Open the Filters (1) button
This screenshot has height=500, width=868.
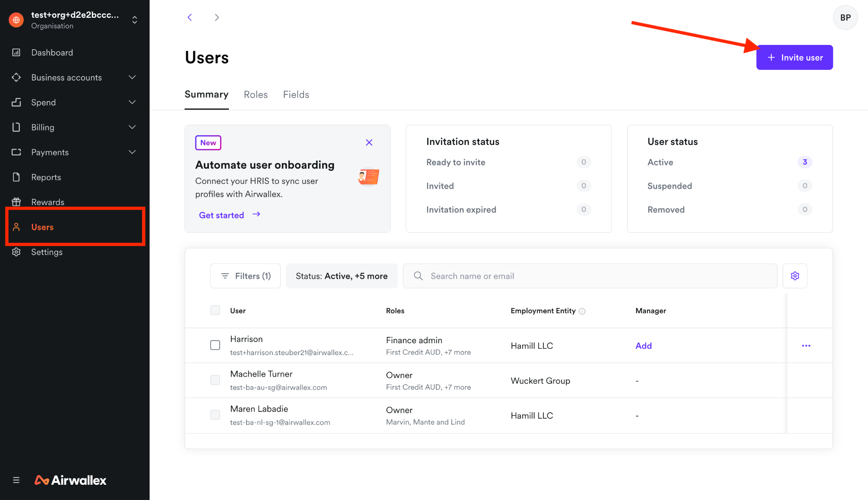245,276
